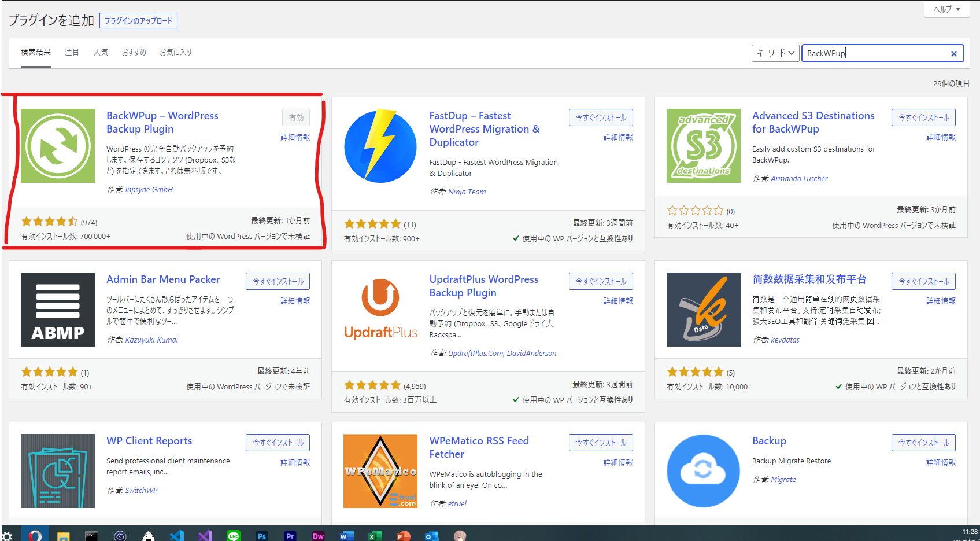This screenshot has height=541, width=980.
Task: Open 詳細情報 for FastDup
Action: [618, 137]
